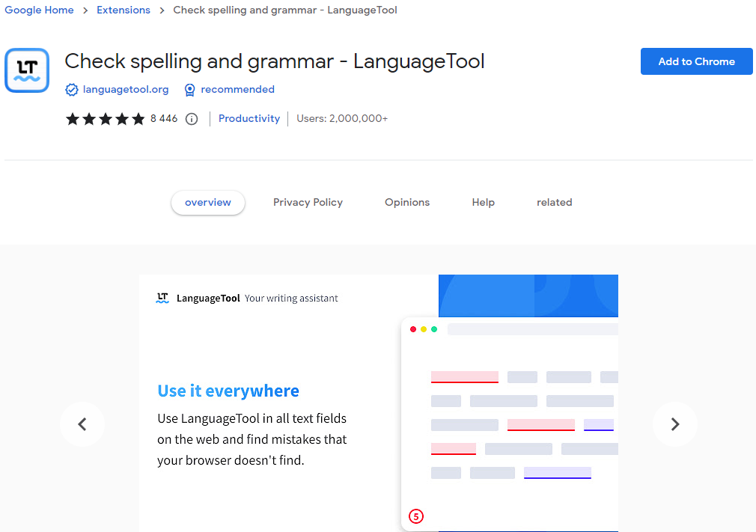Go to previous screenshot slide arrow
This screenshot has width=756, height=532.
click(82, 424)
